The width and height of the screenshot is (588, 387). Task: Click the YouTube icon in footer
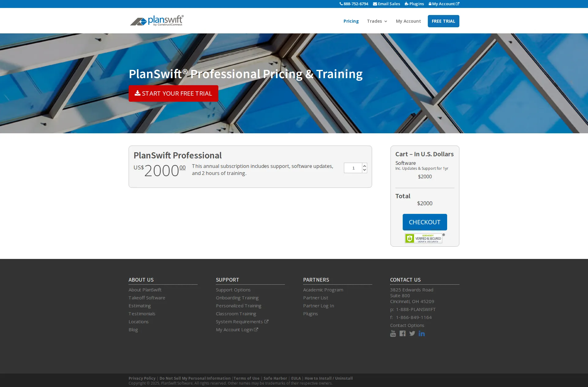click(393, 334)
